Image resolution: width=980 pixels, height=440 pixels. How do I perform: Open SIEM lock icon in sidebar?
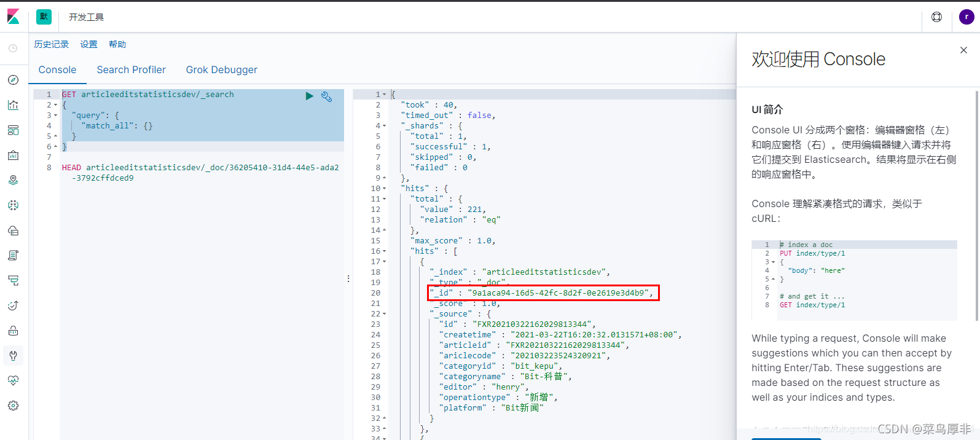[13, 331]
